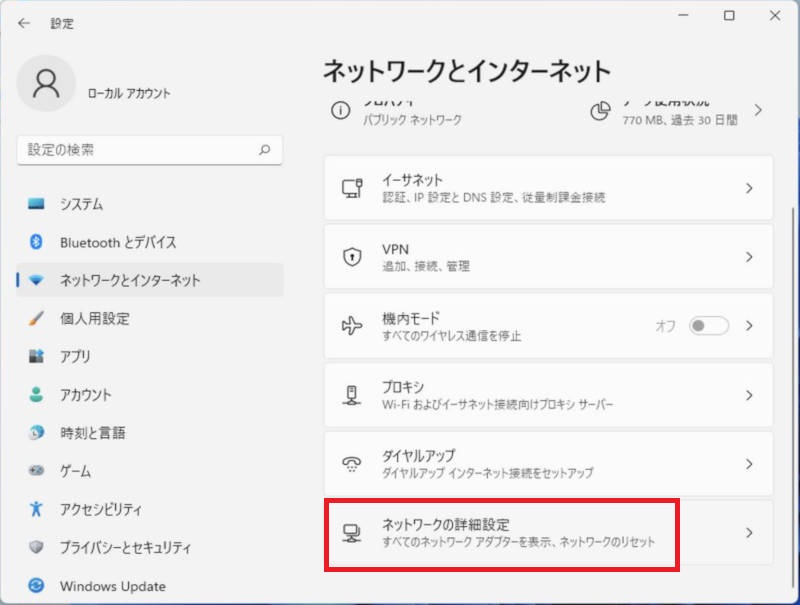Click the イーサネット monitor cable icon
Image resolution: width=800 pixels, height=605 pixels.
[x=352, y=188]
